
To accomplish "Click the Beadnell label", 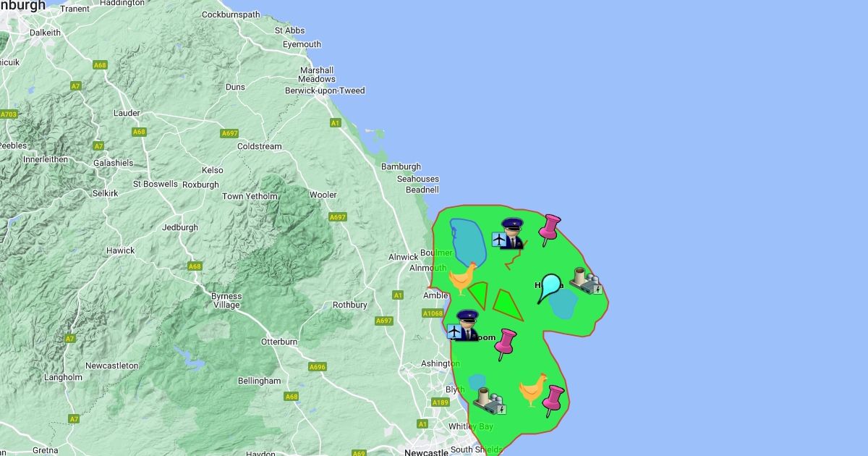I will [422, 190].
